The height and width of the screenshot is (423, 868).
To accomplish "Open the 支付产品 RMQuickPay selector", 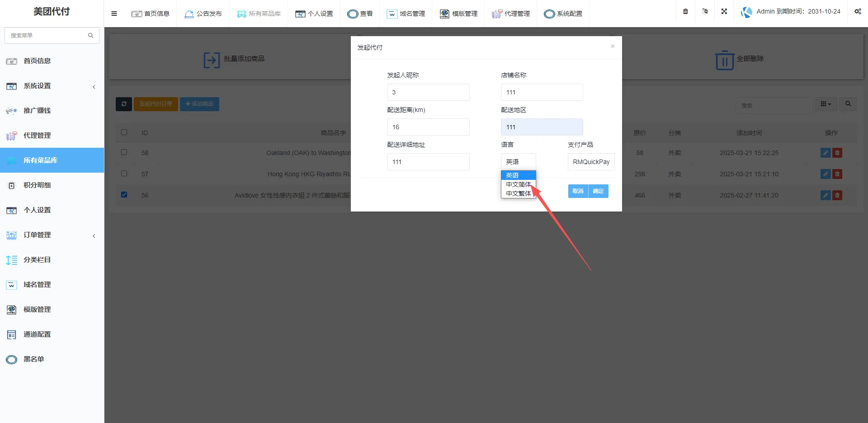I will click(591, 162).
